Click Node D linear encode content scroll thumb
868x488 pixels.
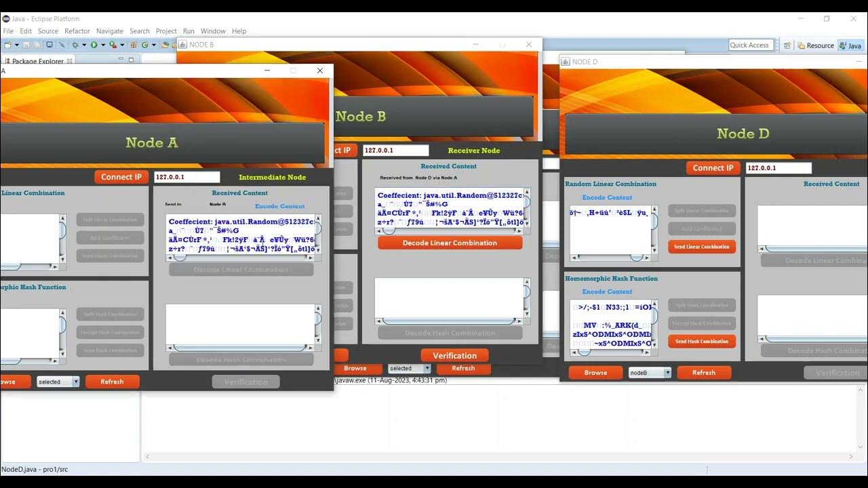pos(637,258)
